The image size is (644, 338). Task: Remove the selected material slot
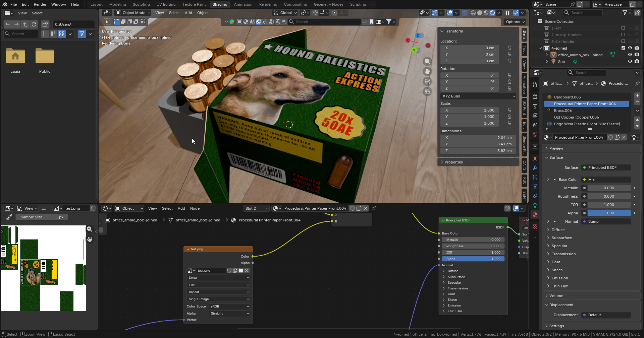coord(637,102)
